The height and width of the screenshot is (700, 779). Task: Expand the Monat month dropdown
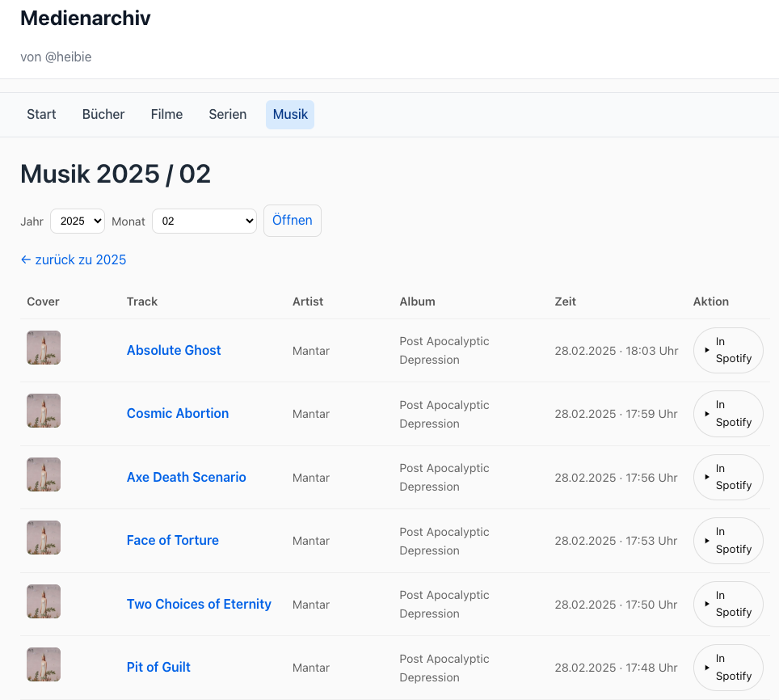tap(204, 221)
